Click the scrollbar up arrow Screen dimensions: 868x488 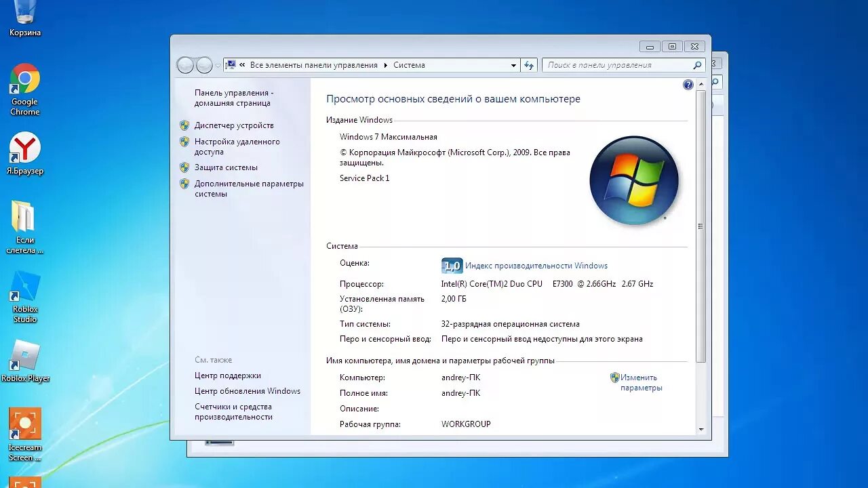tap(701, 83)
